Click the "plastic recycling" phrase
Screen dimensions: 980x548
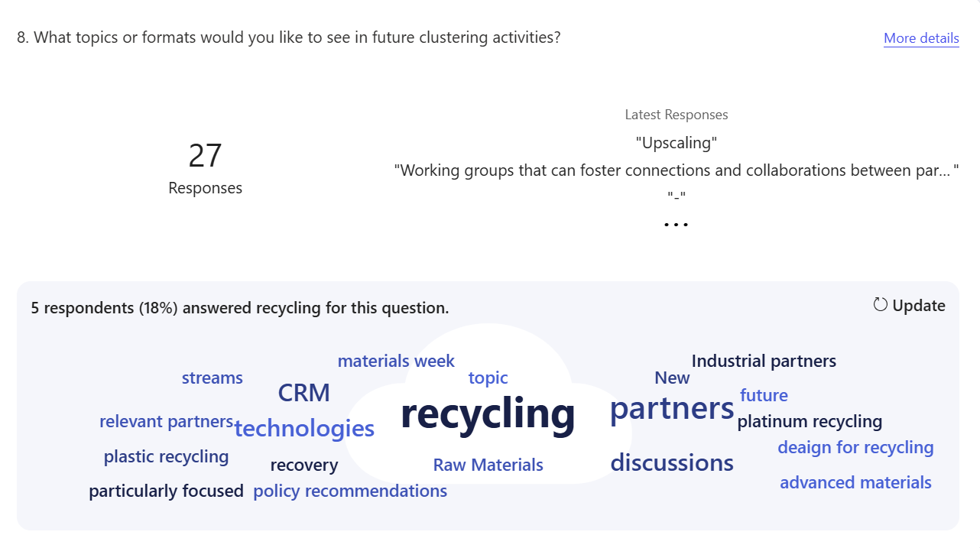(x=166, y=456)
